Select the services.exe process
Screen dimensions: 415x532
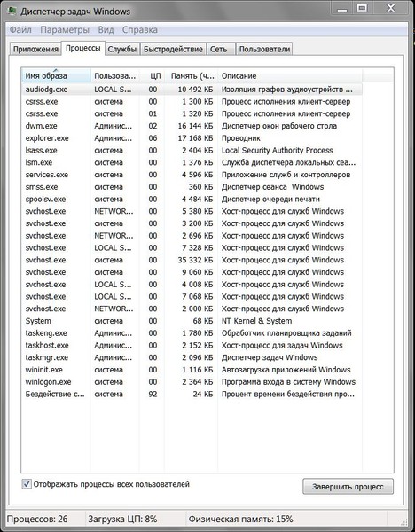[x=192, y=175]
